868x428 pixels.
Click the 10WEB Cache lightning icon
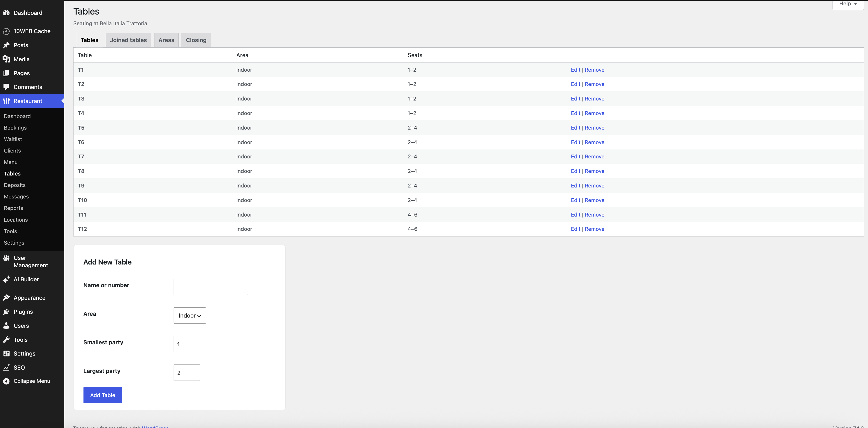click(6, 31)
